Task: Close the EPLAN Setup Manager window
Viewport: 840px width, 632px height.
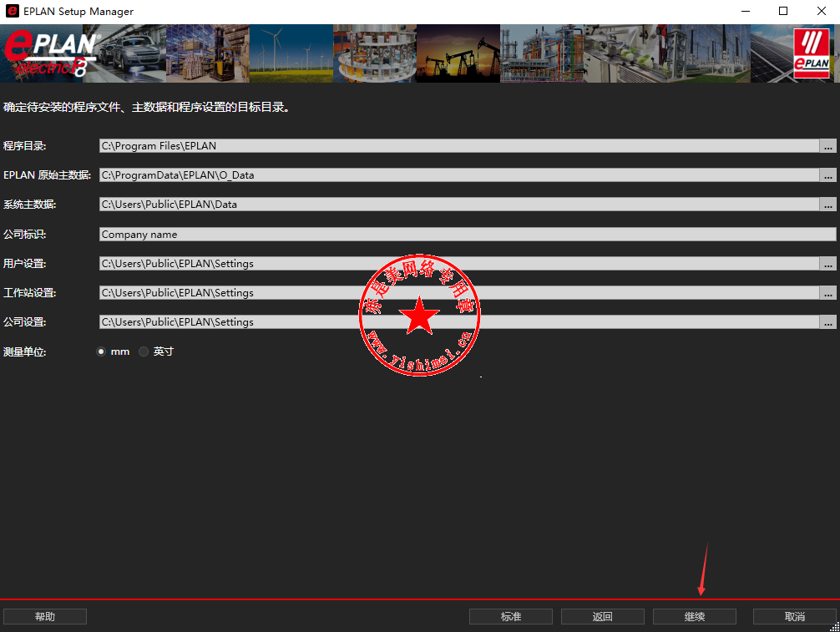Action: pyautogui.click(x=822, y=11)
